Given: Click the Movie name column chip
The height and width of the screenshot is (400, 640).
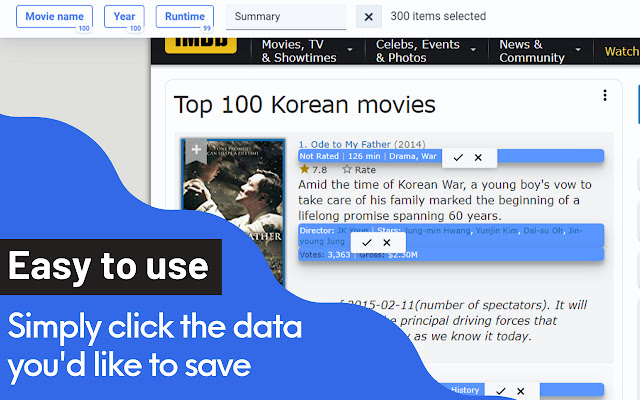Looking at the screenshot, I should 54,16.
